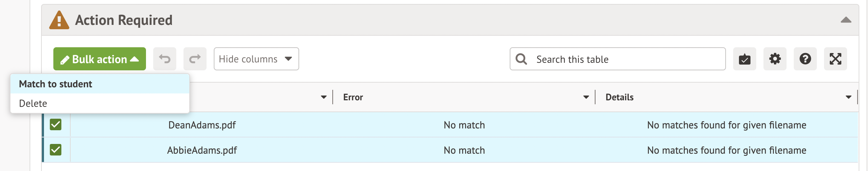This screenshot has height=171, width=868.
Task: Click the search magnifier icon
Action: click(521, 59)
